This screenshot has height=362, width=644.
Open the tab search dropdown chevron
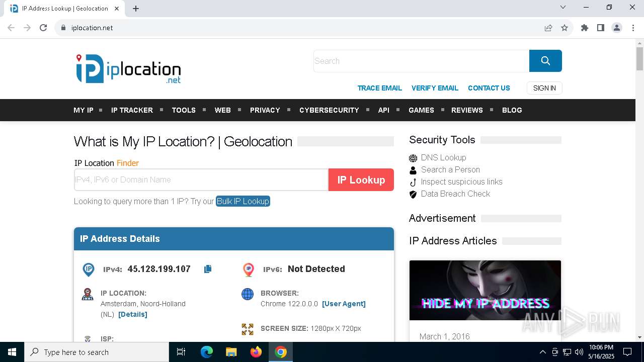click(x=563, y=8)
